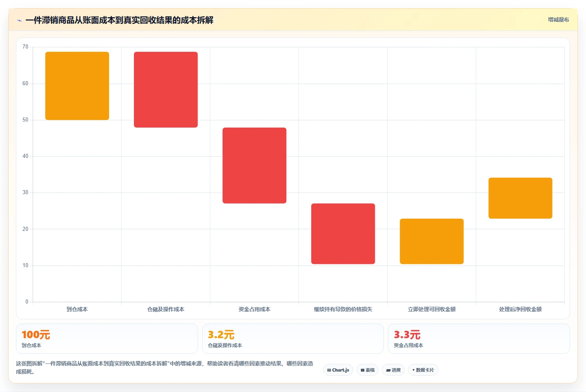Click the red 资金占用成本 bar
The image size is (586, 392).
coord(254,166)
